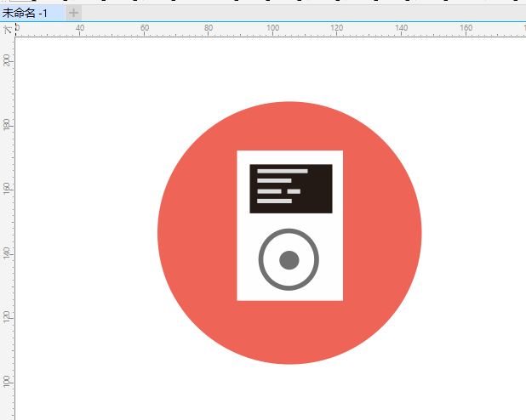Click the ruler origin icon at the rulers' corner
This screenshot has height=420, width=526.
tap(7, 29)
